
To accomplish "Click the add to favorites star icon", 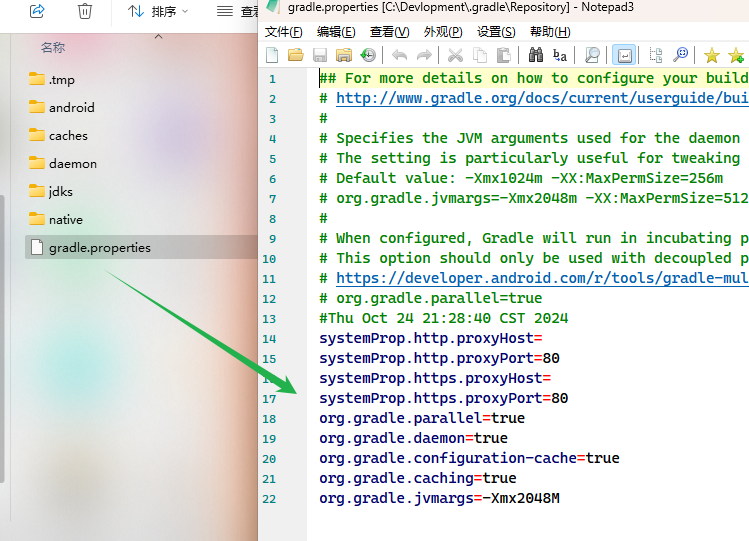I will 736,55.
